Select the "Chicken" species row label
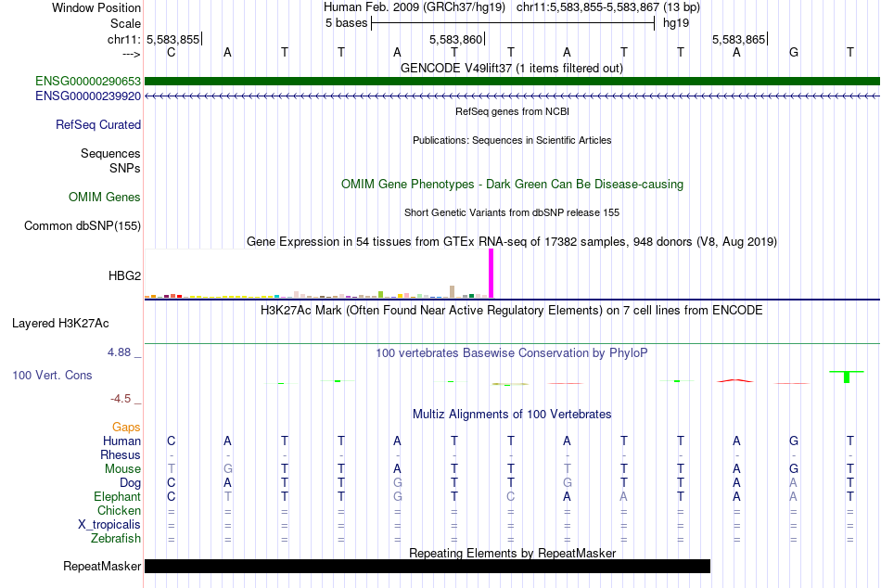The height and width of the screenshot is (588, 881). pyautogui.click(x=119, y=510)
